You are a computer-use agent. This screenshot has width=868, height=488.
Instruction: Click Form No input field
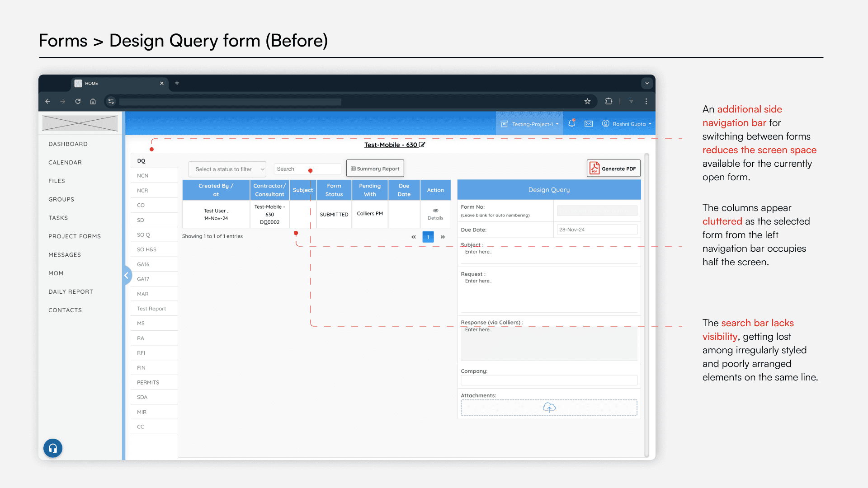pos(597,211)
